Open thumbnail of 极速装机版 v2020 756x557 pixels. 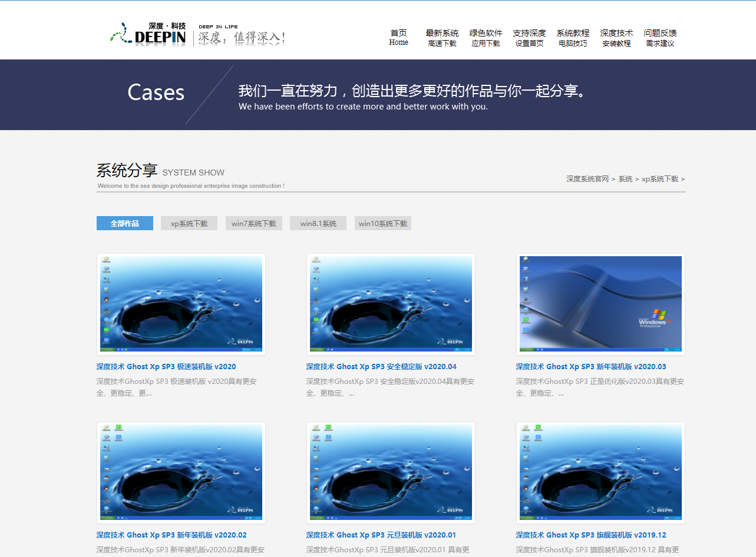pos(181,304)
